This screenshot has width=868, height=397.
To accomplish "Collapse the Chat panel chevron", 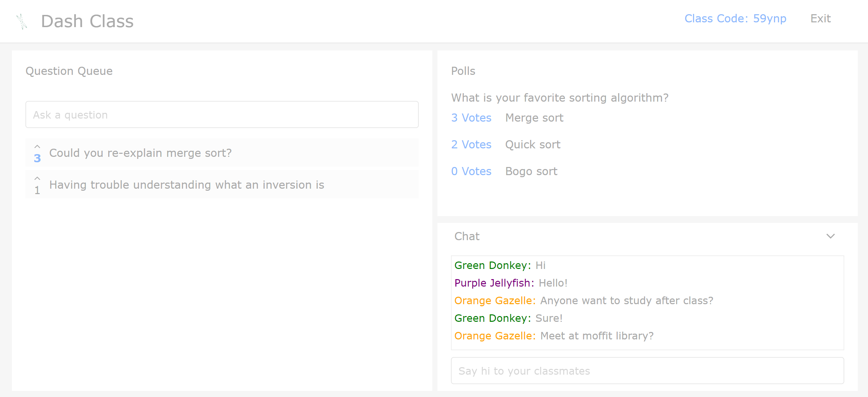I will (x=830, y=236).
